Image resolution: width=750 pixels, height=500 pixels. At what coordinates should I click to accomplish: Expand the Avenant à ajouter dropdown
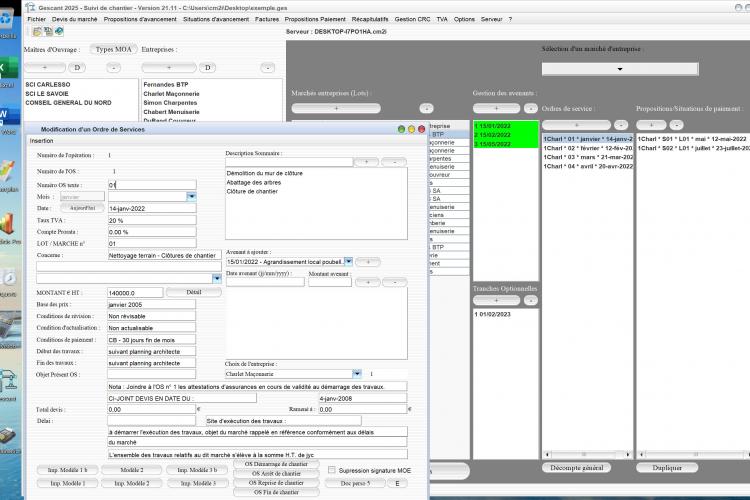coord(348,261)
